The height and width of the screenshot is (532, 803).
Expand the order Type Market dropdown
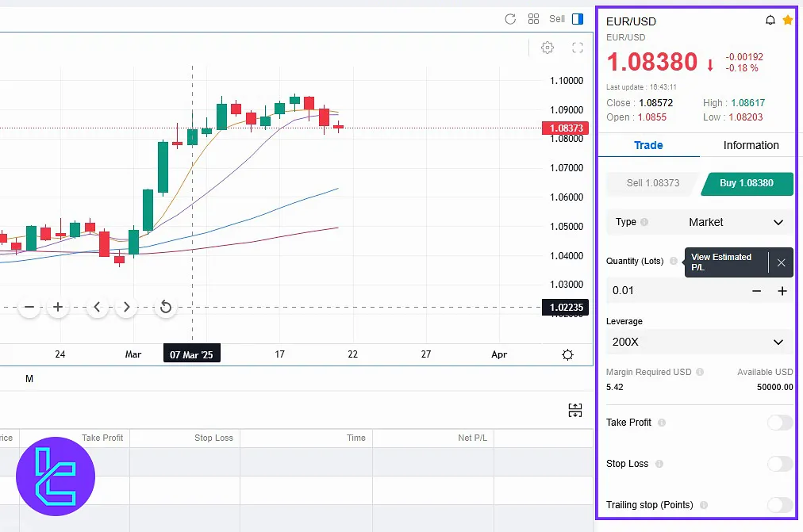tap(699, 223)
